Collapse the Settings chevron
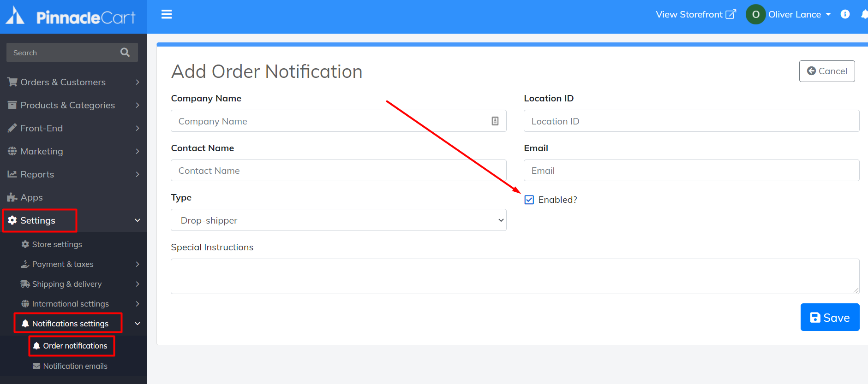The width and height of the screenshot is (868, 384). 138,220
